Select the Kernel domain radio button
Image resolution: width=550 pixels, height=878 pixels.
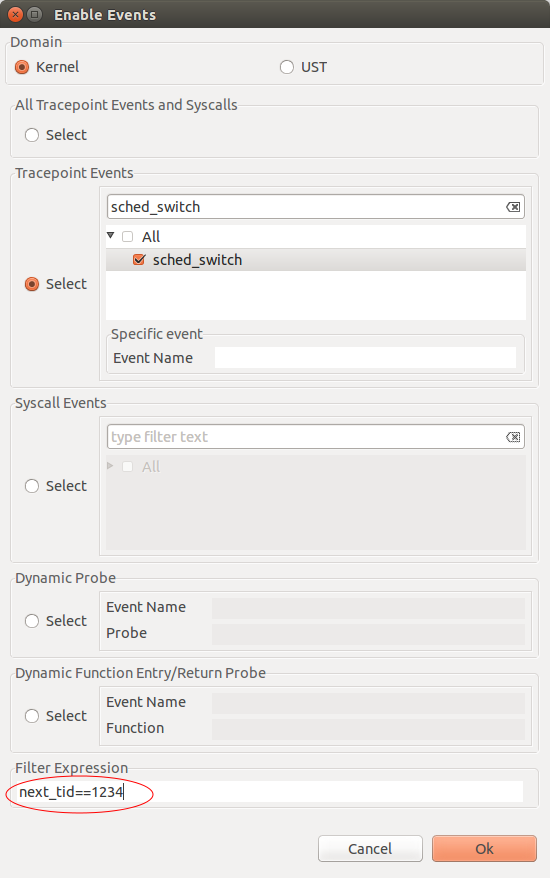[22, 67]
